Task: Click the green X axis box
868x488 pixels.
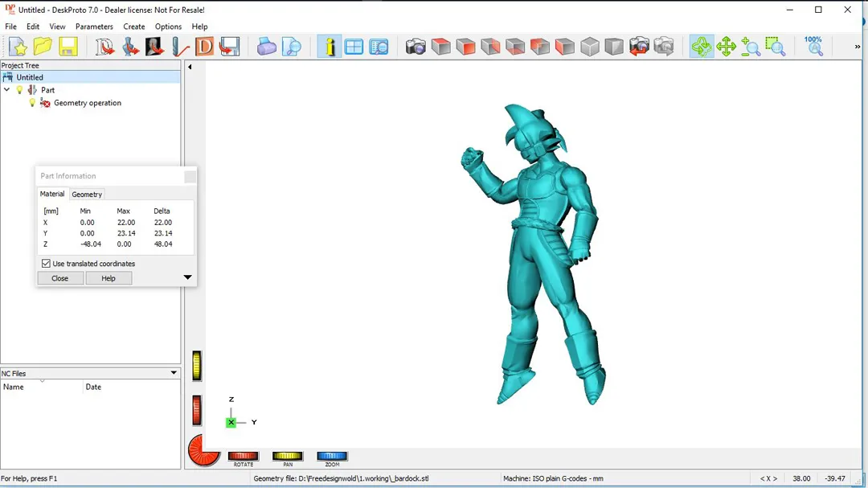Action: pyautogui.click(x=231, y=422)
